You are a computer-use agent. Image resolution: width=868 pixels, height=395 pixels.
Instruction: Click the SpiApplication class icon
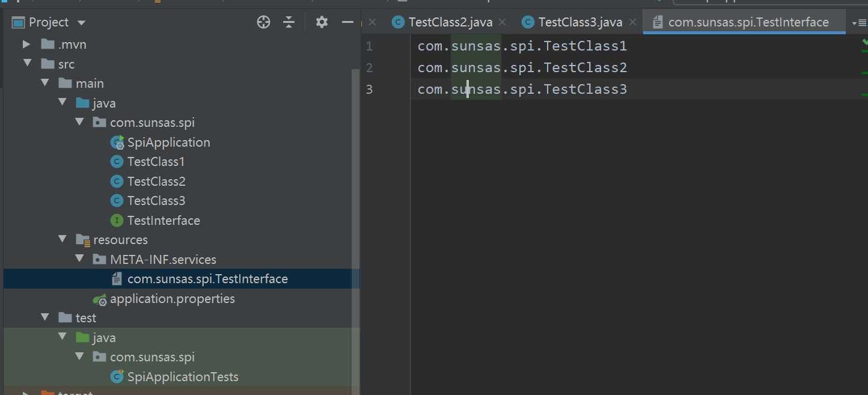(117, 142)
